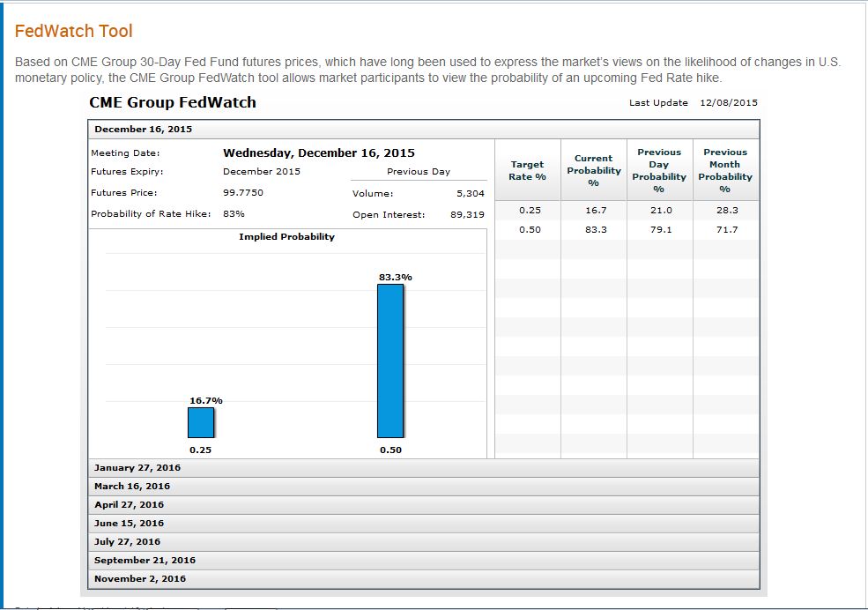Click the Previous Day heading above Volume
The width and height of the screenshot is (868, 610).
(x=419, y=172)
